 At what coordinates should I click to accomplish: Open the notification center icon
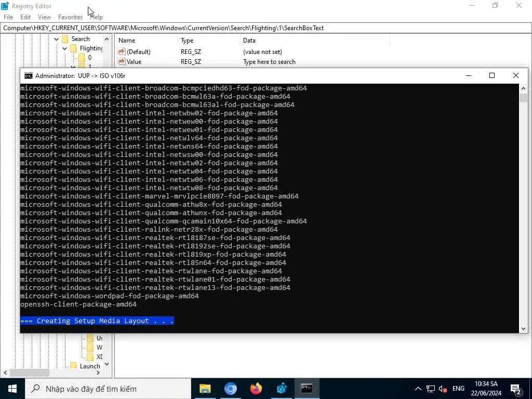click(x=516, y=389)
